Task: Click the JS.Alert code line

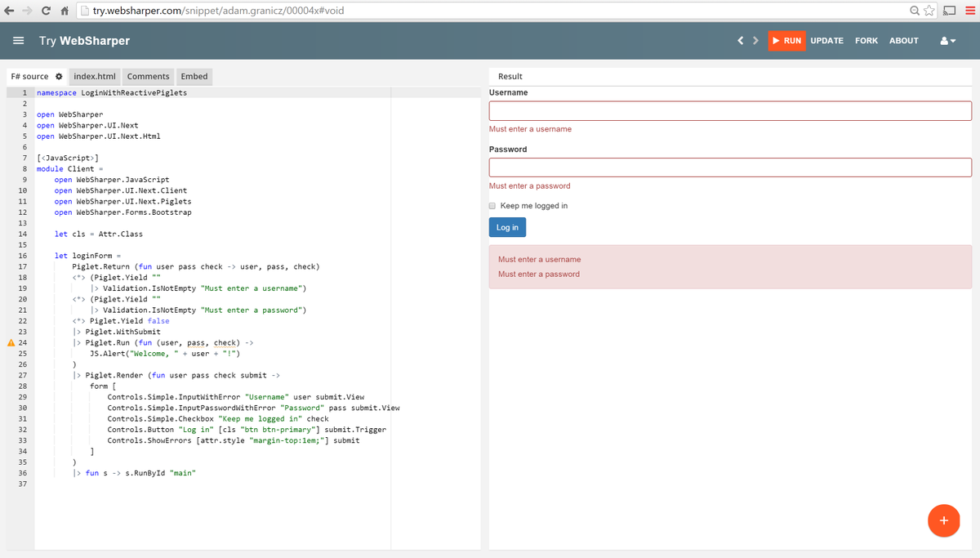Action: [165, 354]
